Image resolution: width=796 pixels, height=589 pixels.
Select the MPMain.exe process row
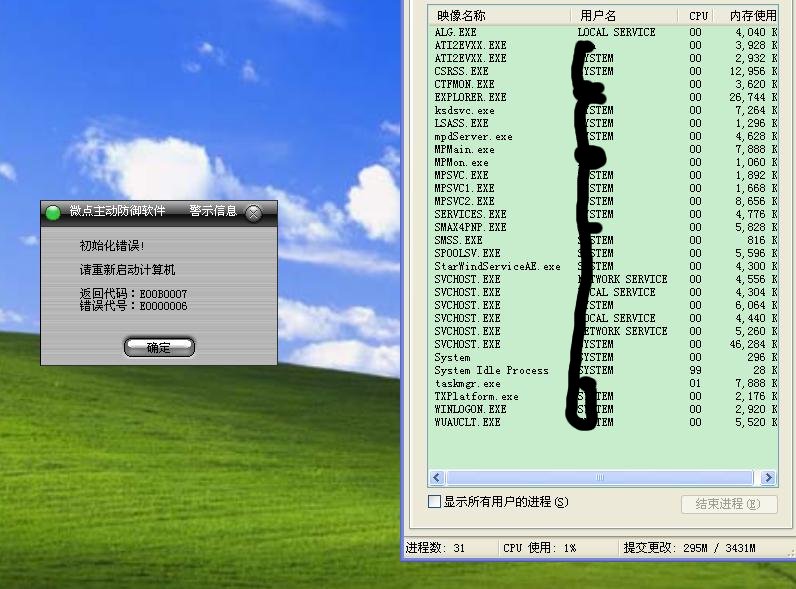point(464,150)
